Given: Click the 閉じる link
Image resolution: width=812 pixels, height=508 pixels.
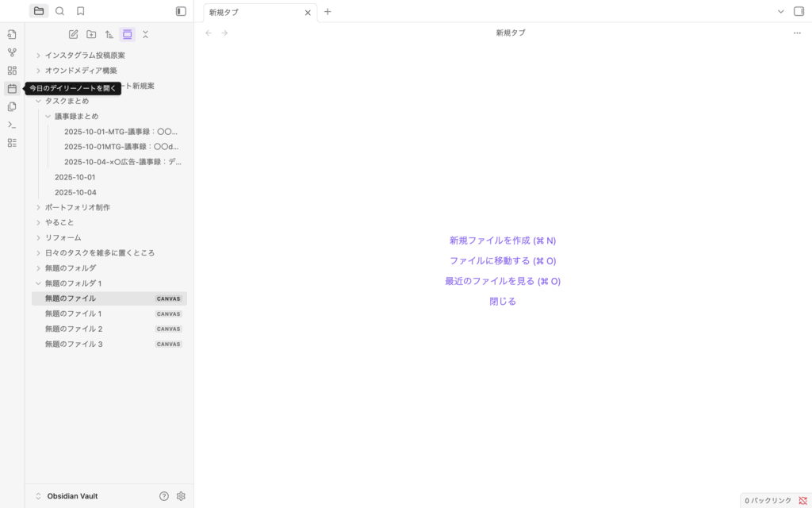Looking at the screenshot, I should 503,302.
